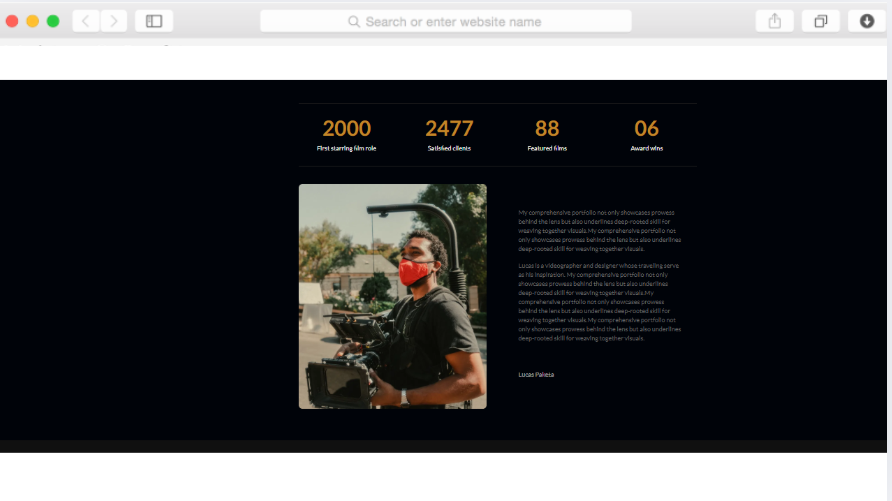Toggle the Safari sidebar panel
892x501 pixels.
pyautogui.click(x=154, y=21)
